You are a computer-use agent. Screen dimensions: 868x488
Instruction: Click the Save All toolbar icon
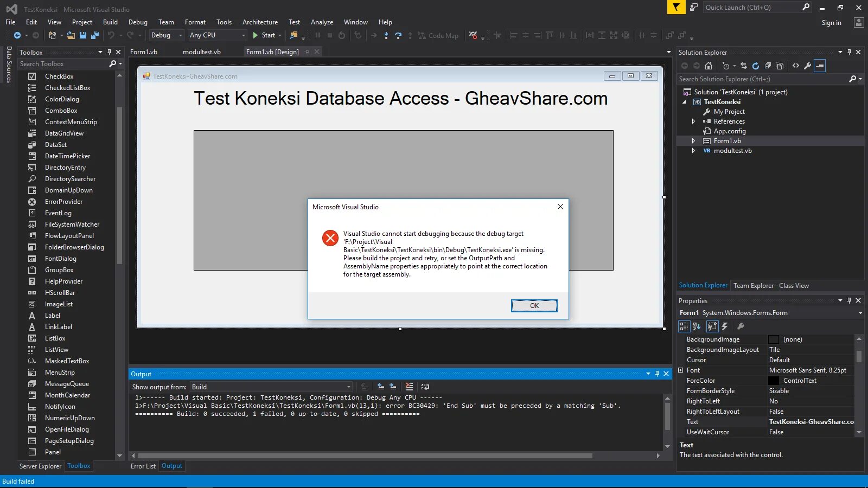[95, 35]
